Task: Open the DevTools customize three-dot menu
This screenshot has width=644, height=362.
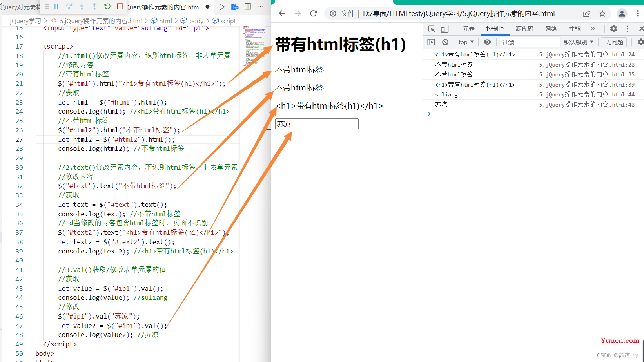Action: (628, 29)
